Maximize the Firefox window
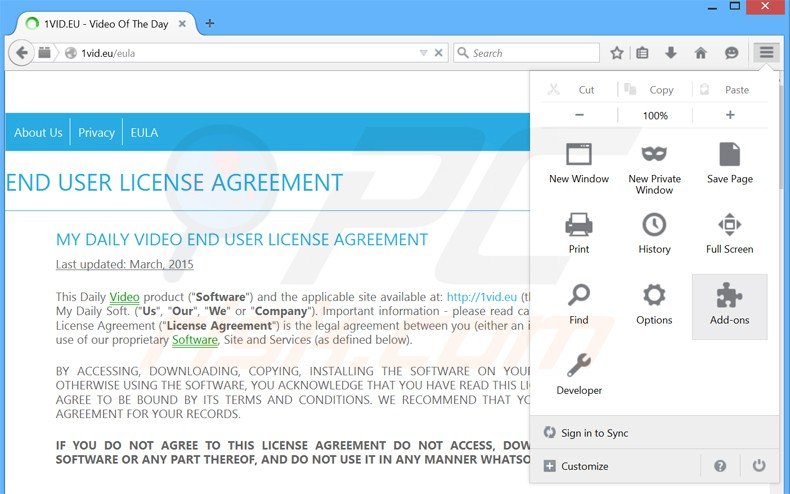 735,6
